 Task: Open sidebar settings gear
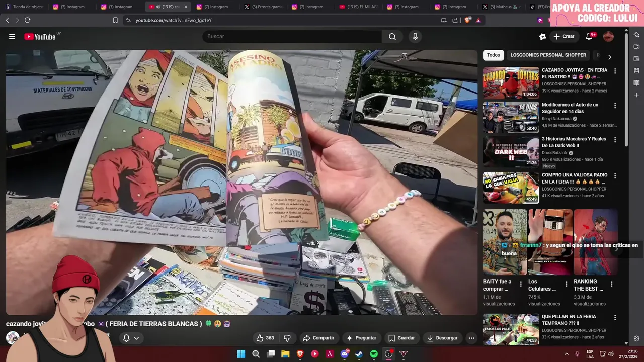[636, 339]
